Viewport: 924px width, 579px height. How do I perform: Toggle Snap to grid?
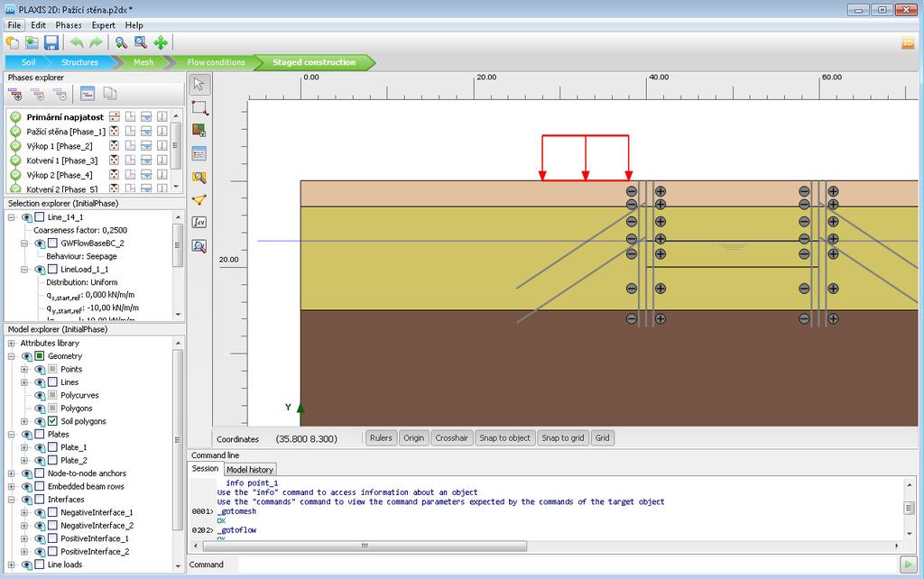point(563,438)
